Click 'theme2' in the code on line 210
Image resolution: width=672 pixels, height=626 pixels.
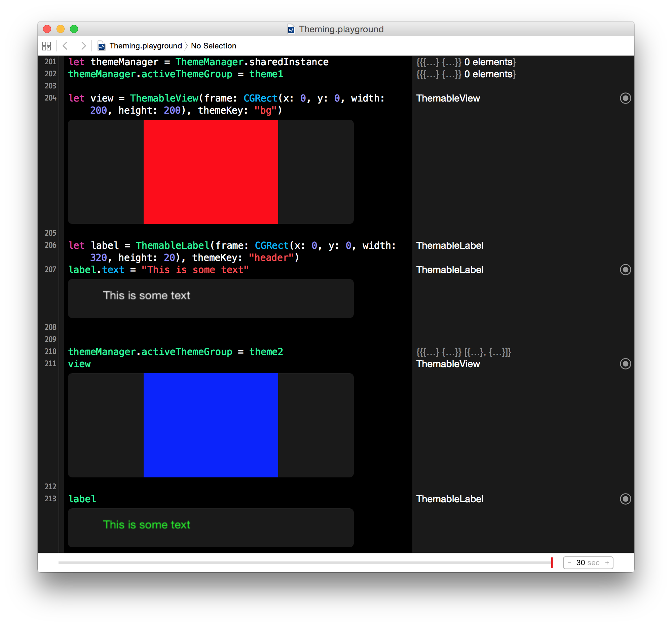[266, 352]
